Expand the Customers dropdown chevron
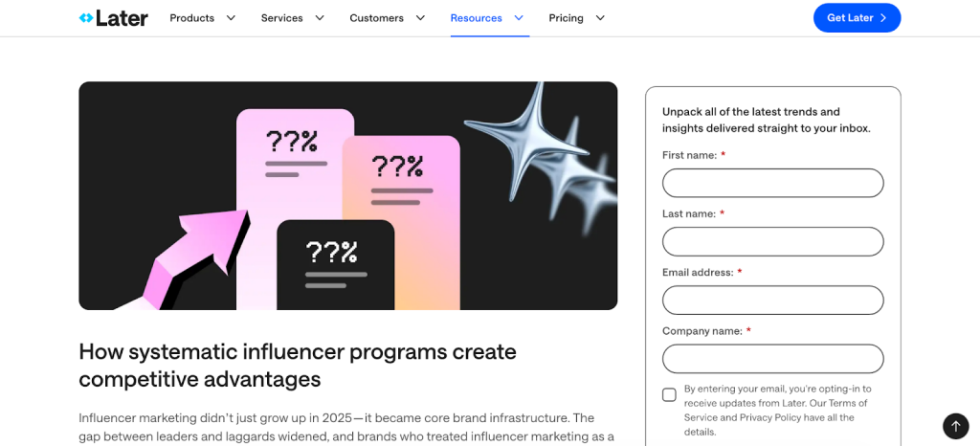This screenshot has width=980, height=446. click(420, 18)
